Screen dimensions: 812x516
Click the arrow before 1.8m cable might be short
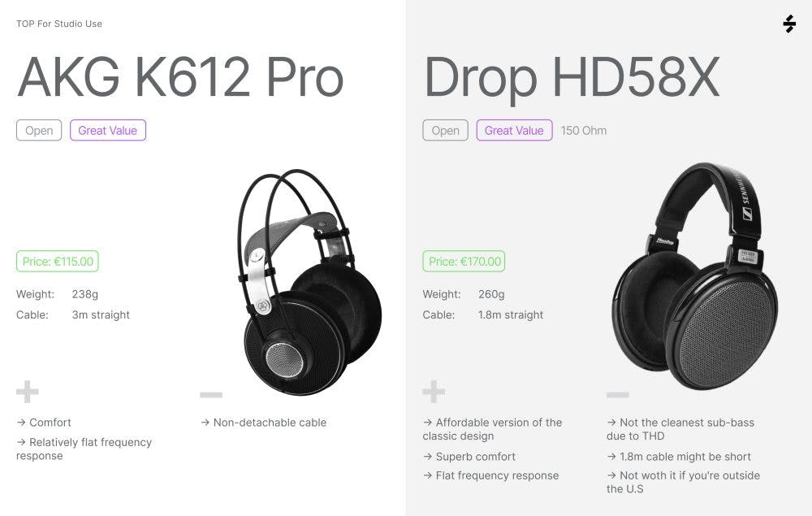(611, 457)
